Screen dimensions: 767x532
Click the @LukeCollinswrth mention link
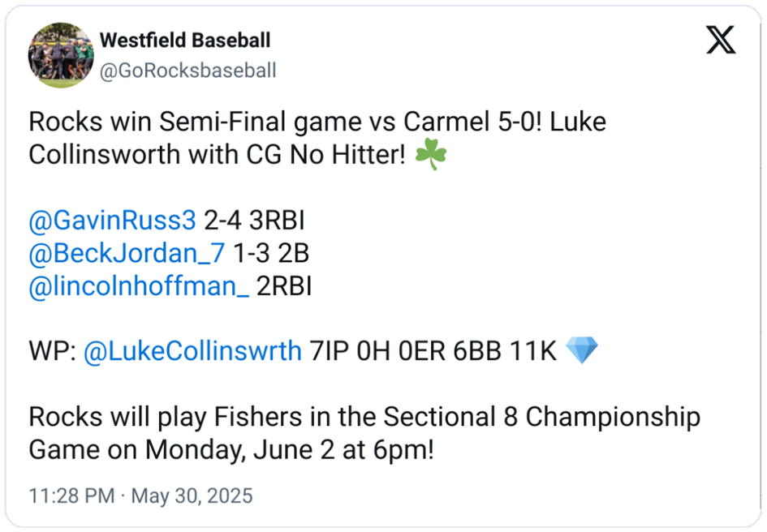(x=192, y=352)
